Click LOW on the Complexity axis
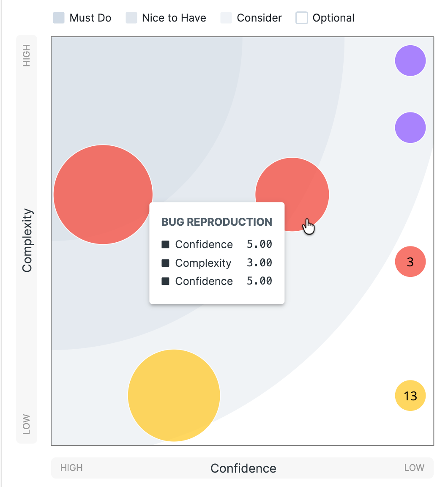 [27, 424]
